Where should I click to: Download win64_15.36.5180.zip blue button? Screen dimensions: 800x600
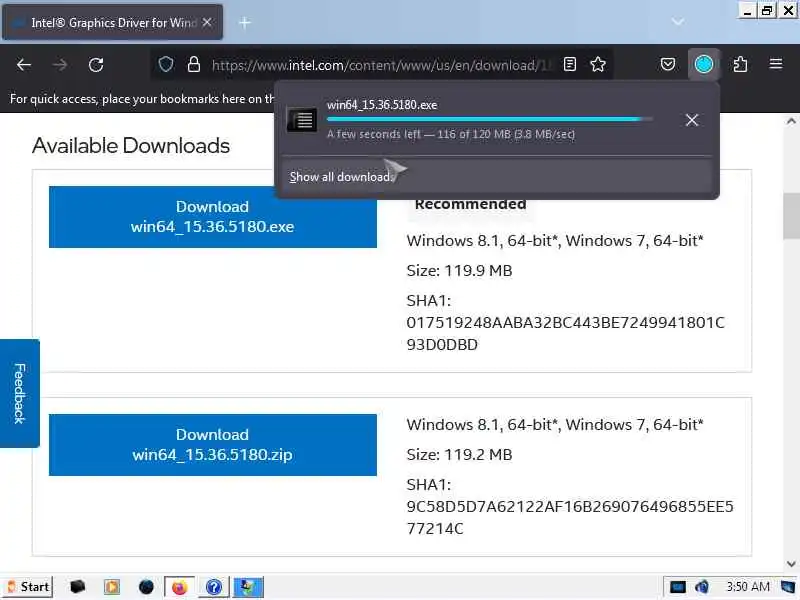point(213,445)
